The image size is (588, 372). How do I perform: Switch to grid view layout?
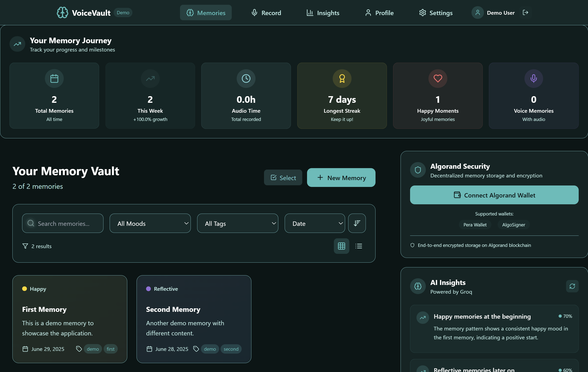341,246
